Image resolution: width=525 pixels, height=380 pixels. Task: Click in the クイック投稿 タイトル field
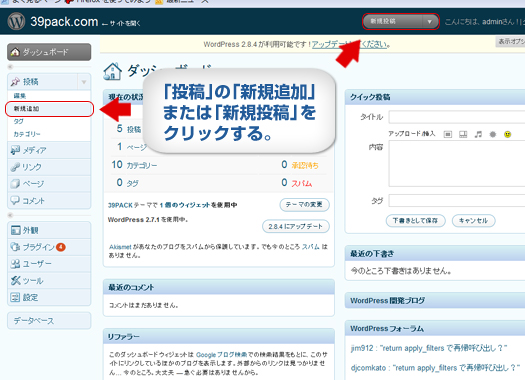[x=457, y=117]
